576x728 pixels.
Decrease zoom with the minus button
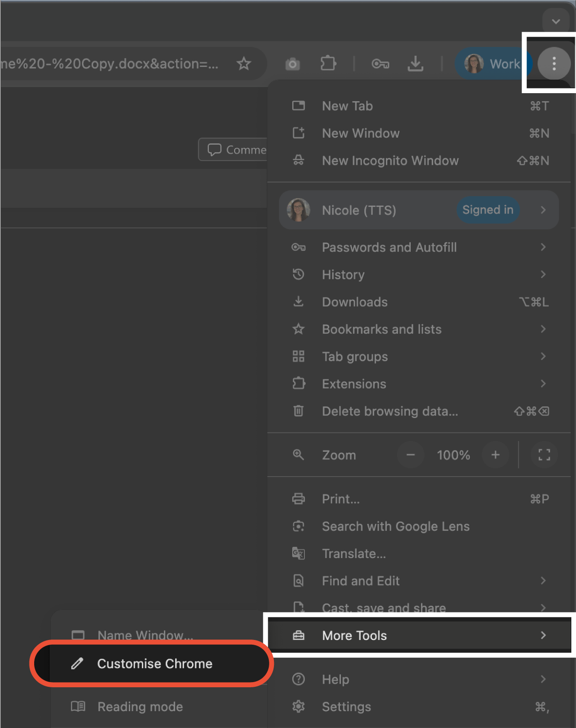[411, 455]
